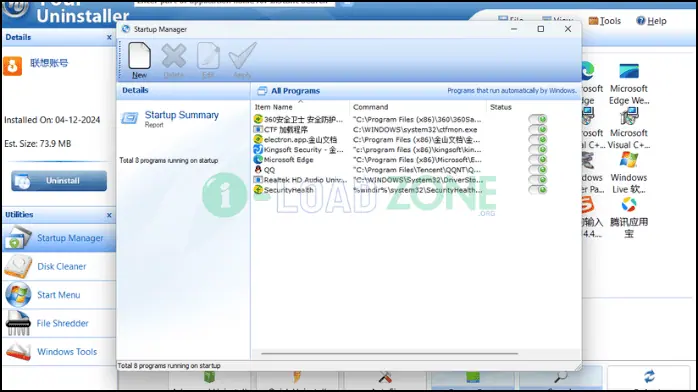Click the horizontal scrollbar in the startup list

pyautogui.click(x=390, y=354)
